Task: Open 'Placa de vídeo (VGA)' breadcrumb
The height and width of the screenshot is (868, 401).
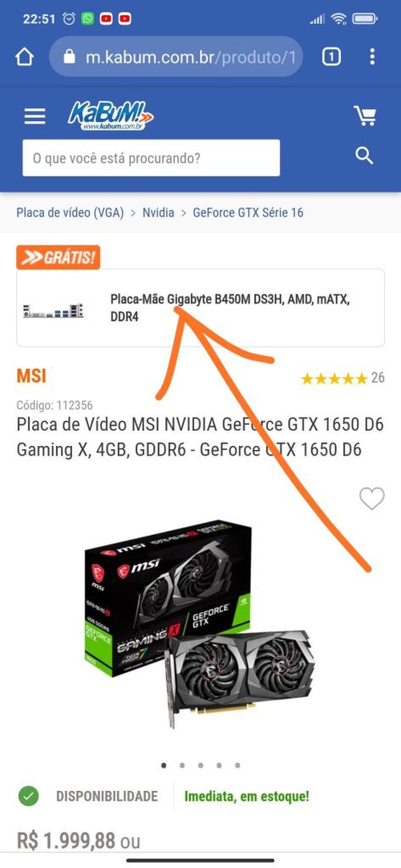Action: click(x=71, y=213)
